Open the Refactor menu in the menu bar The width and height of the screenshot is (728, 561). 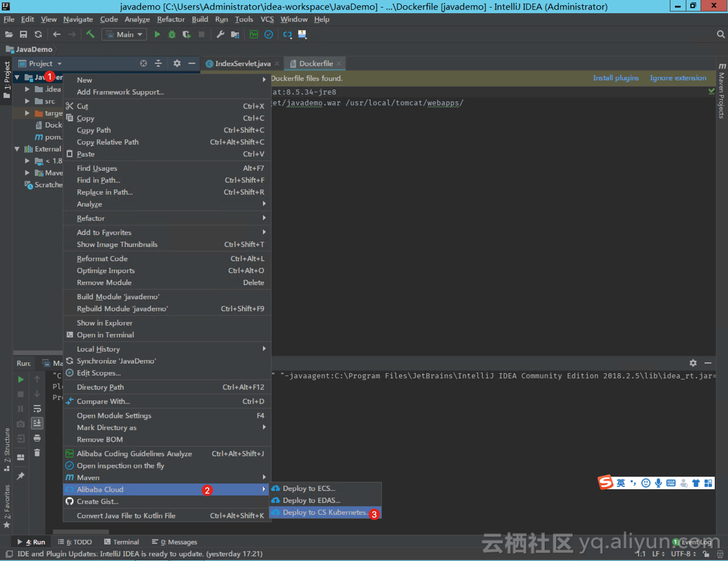(171, 19)
